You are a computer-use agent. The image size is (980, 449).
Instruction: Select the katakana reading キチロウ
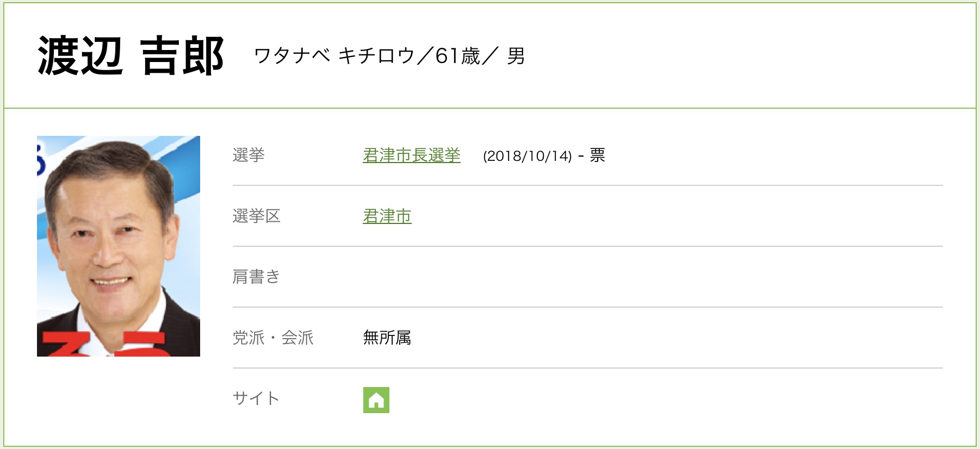(376, 56)
